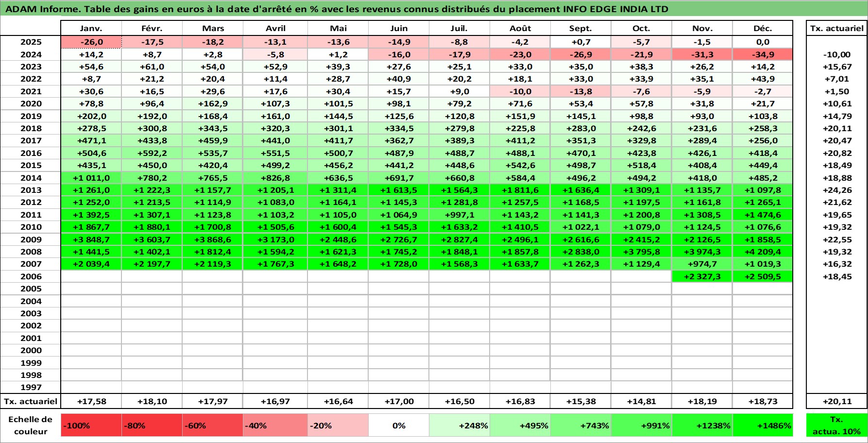Click the -10,00 actuarial rate for 2024

click(837, 54)
